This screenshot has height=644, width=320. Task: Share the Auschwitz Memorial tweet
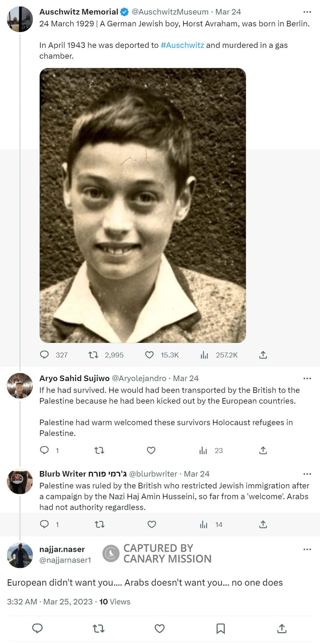(x=263, y=355)
